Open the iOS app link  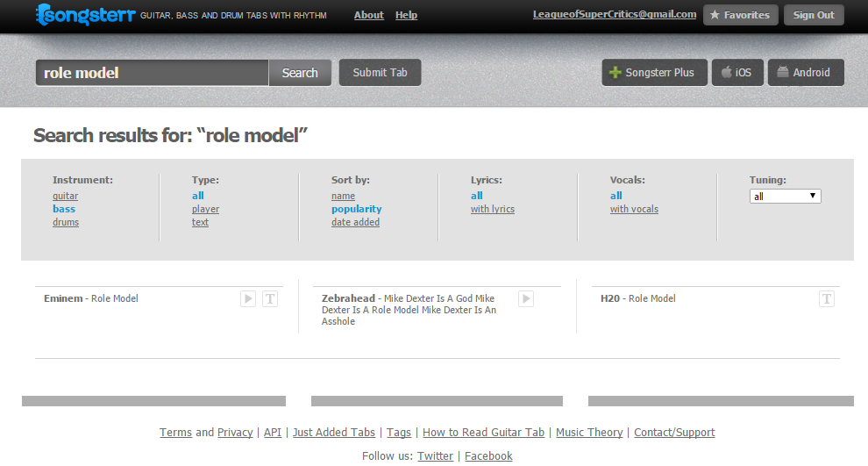(737, 73)
